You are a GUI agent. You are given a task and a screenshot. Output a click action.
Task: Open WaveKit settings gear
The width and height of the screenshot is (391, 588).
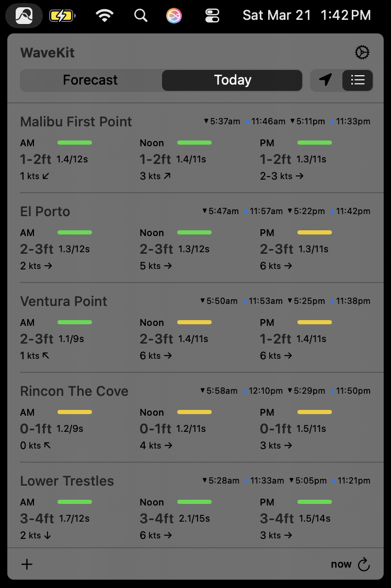[362, 53]
